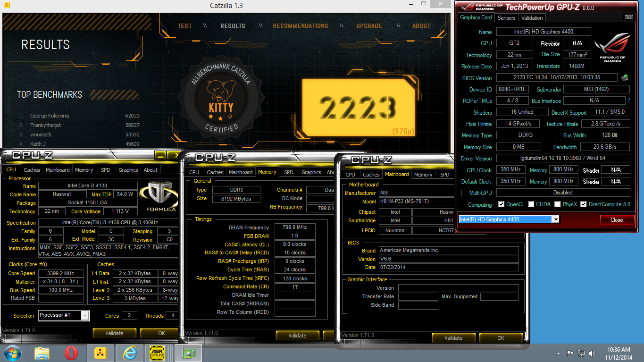Switch to Catzilla's yellow taskbar icon

click(x=100, y=353)
